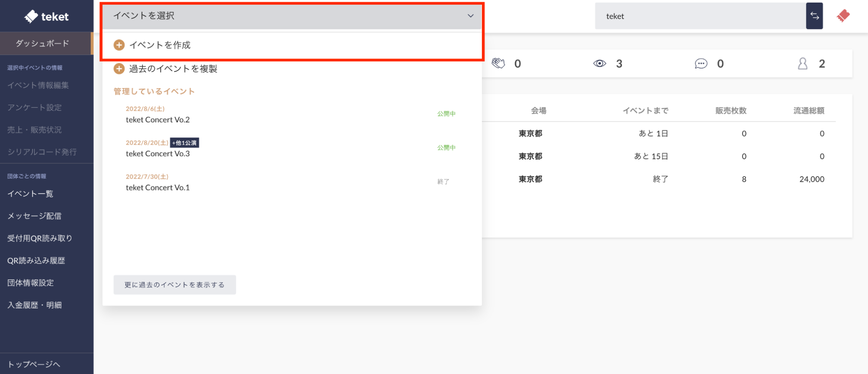Open 受付用QR読み取り in the sidebar

[x=40, y=238]
